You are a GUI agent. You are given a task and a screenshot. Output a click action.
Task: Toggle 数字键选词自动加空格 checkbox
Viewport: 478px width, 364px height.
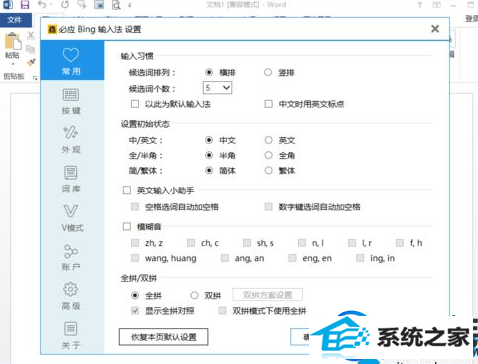(x=268, y=207)
